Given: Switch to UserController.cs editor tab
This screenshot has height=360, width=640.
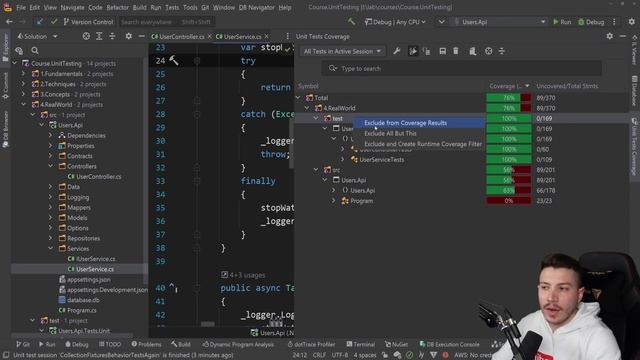Looking at the screenshot, I should click(x=178, y=37).
